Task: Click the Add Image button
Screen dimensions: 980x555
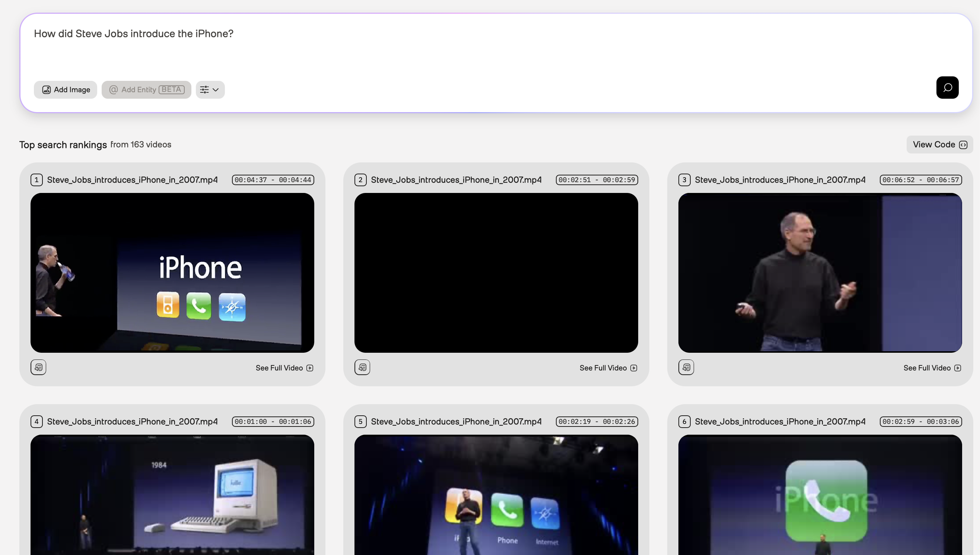Action: pyautogui.click(x=66, y=89)
